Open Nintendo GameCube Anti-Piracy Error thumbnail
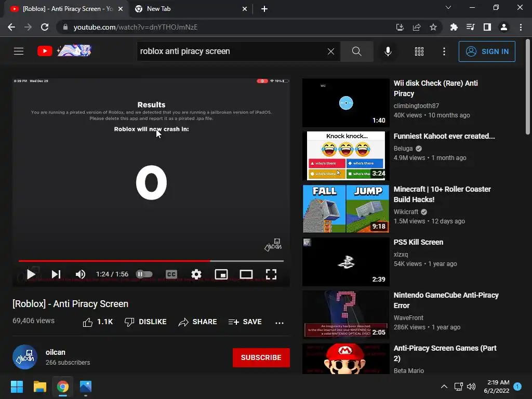The width and height of the screenshot is (532, 399). (345, 314)
